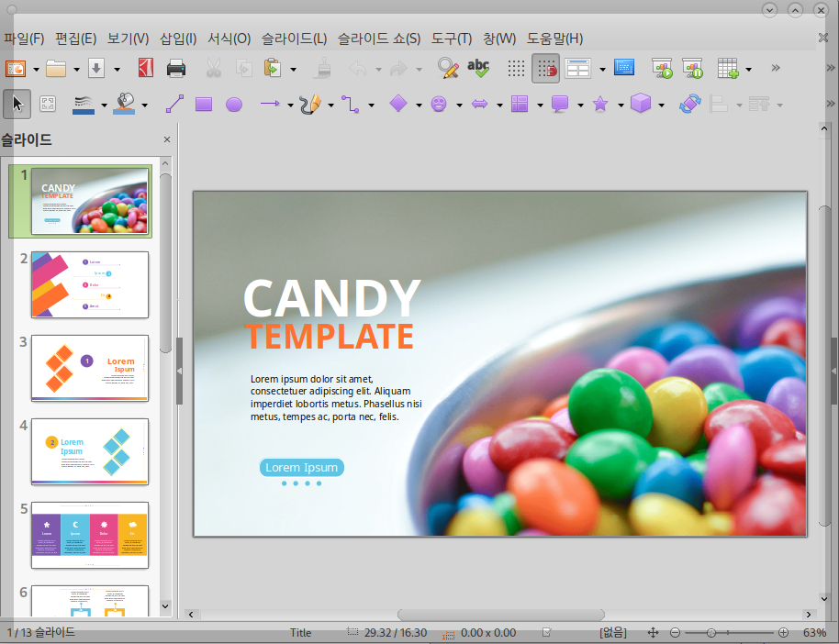Viewport: 839px width, 644px height.
Task: Click zoom in plus button
Action: pyautogui.click(x=783, y=633)
